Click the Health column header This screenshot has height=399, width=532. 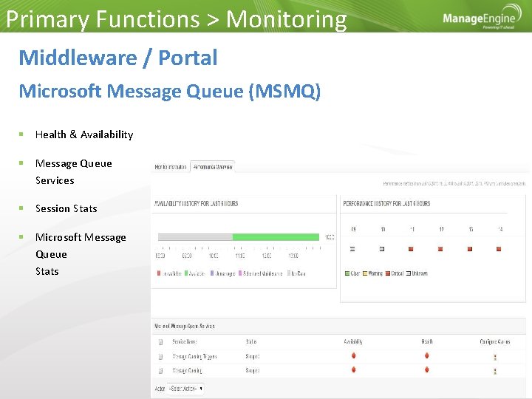(x=427, y=341)
